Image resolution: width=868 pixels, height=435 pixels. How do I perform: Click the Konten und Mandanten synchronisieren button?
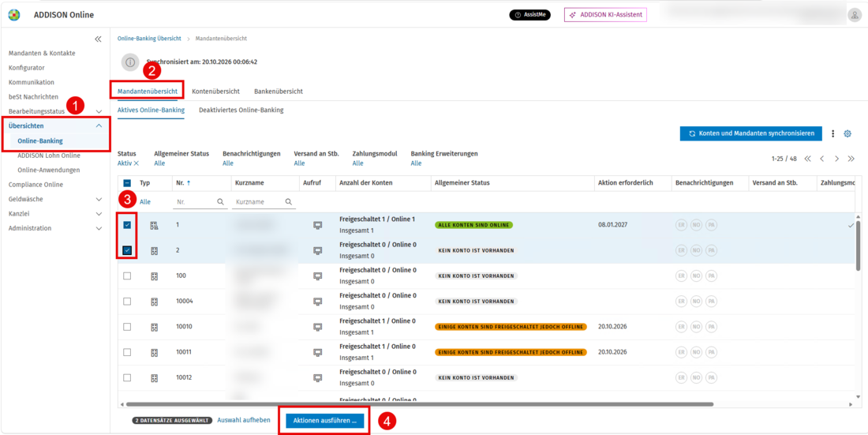point(751,133)
